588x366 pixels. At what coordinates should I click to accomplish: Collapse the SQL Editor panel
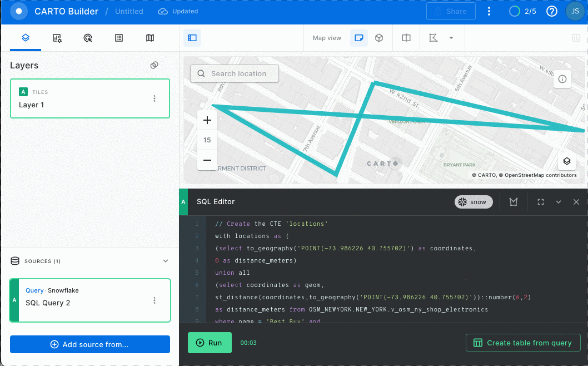click(x=559, y=202)
